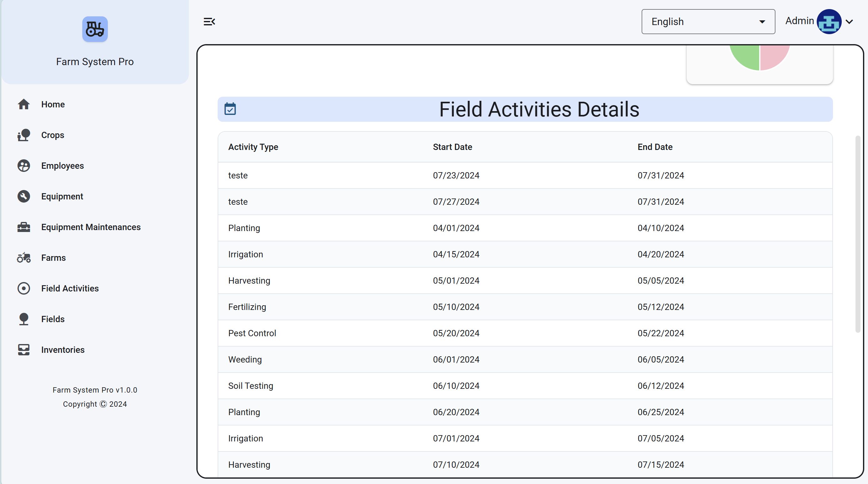
Task: Go to the Fields menu item
Action: [53, 319]
